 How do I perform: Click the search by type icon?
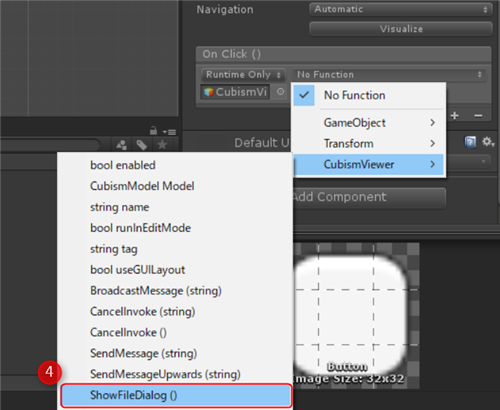coord(122,145)
